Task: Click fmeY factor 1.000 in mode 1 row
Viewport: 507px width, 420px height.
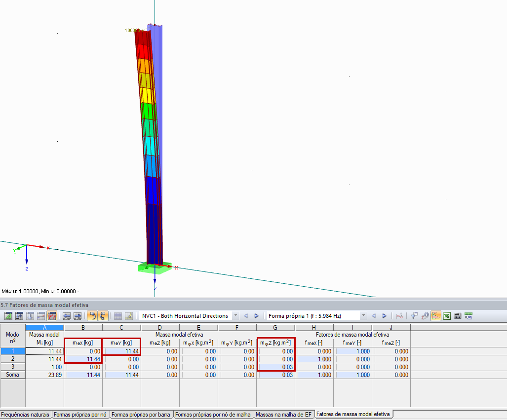Action: 353,351
